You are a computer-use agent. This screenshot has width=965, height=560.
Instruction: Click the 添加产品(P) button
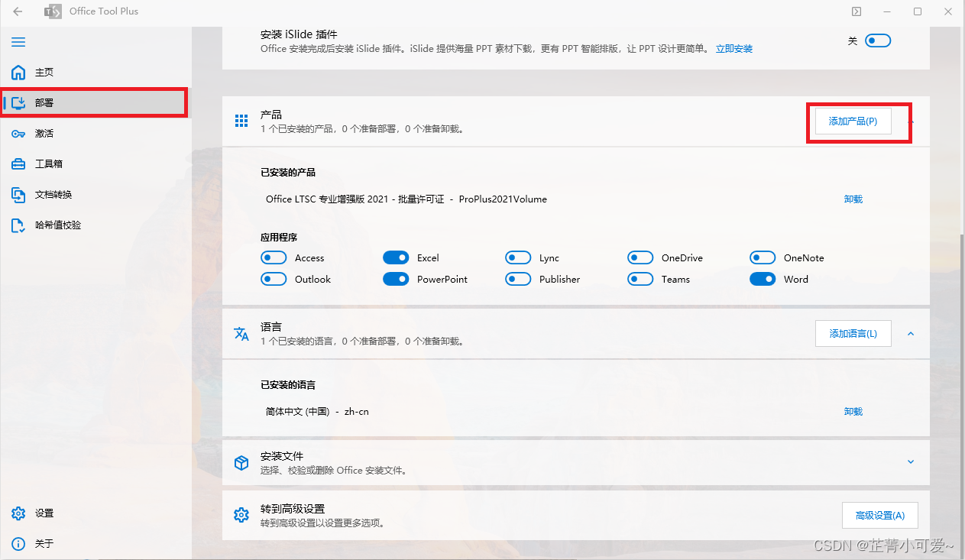tap(853, 121)
